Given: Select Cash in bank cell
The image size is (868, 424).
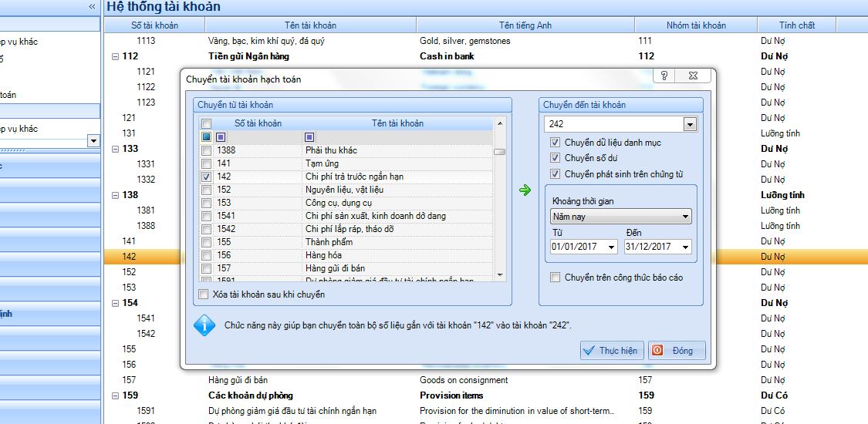Looking at the screenshot, I should [x=447, y=56].
